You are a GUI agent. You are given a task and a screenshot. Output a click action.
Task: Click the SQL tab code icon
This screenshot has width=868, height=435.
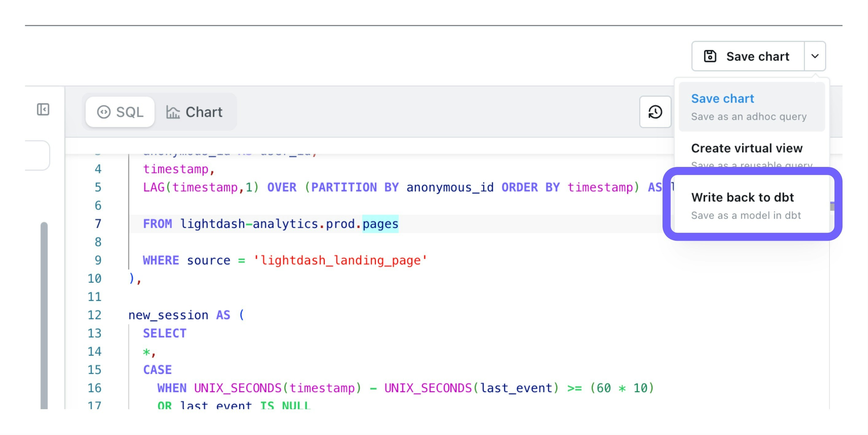click(104, 112)
